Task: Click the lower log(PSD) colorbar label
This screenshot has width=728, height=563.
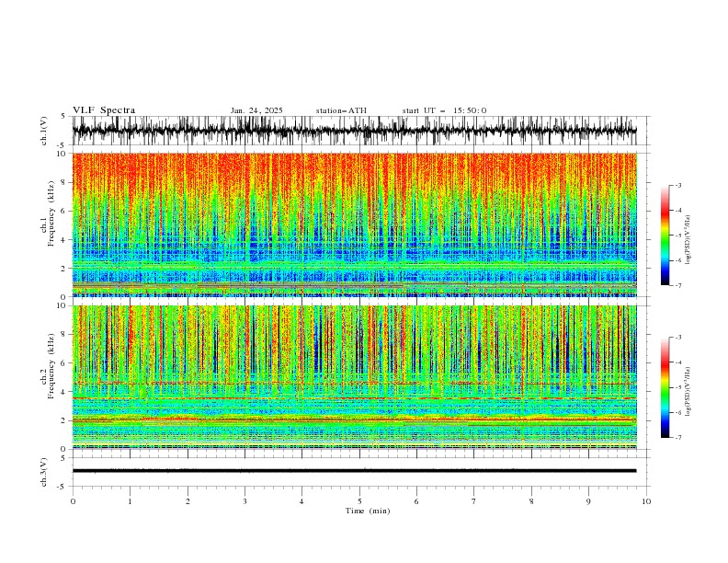Action: coord(688,392)
